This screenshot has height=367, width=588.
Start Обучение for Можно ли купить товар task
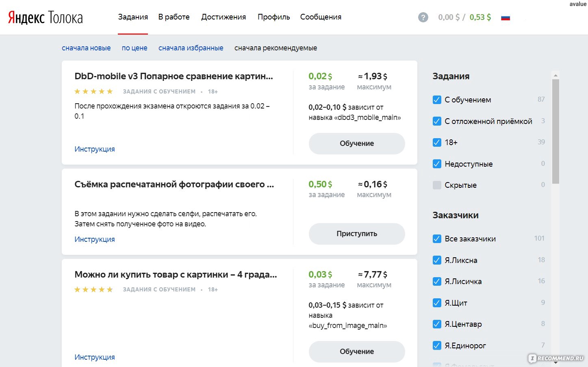click(357, 352)
